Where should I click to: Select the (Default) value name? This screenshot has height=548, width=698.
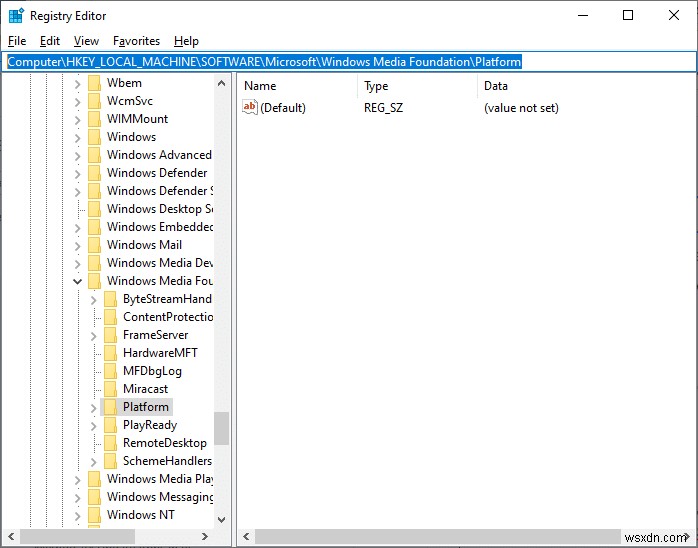pyautogui.click(x=283, y=108)
